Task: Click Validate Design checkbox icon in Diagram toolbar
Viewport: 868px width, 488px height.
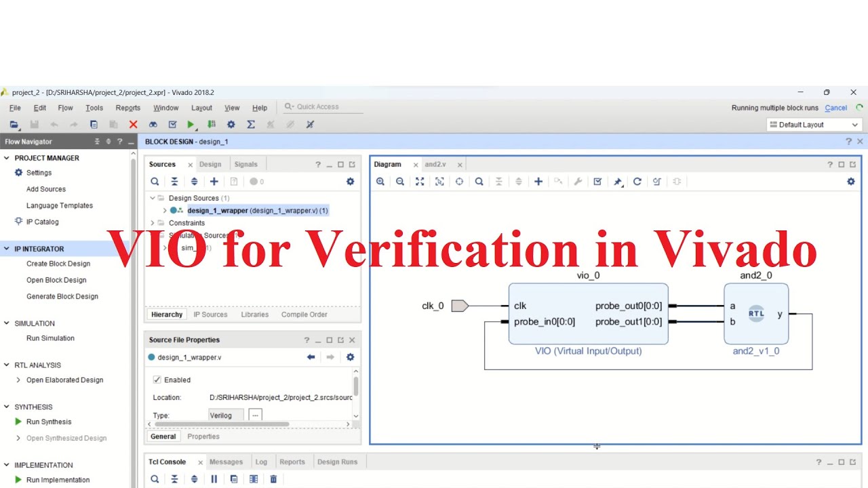Action: point(597,182)
